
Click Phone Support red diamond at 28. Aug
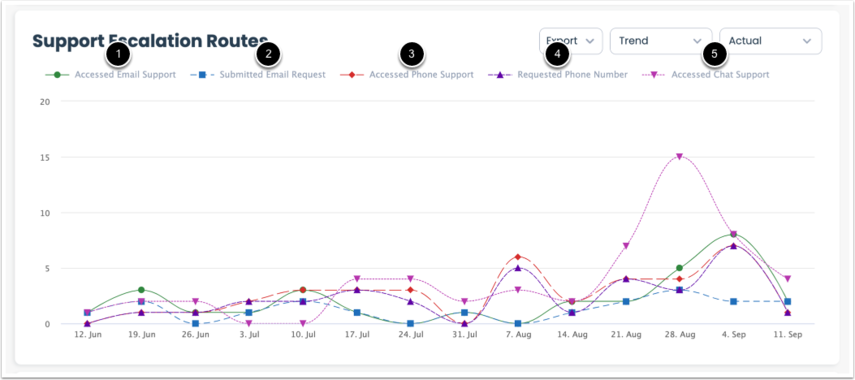click(679, 279)
